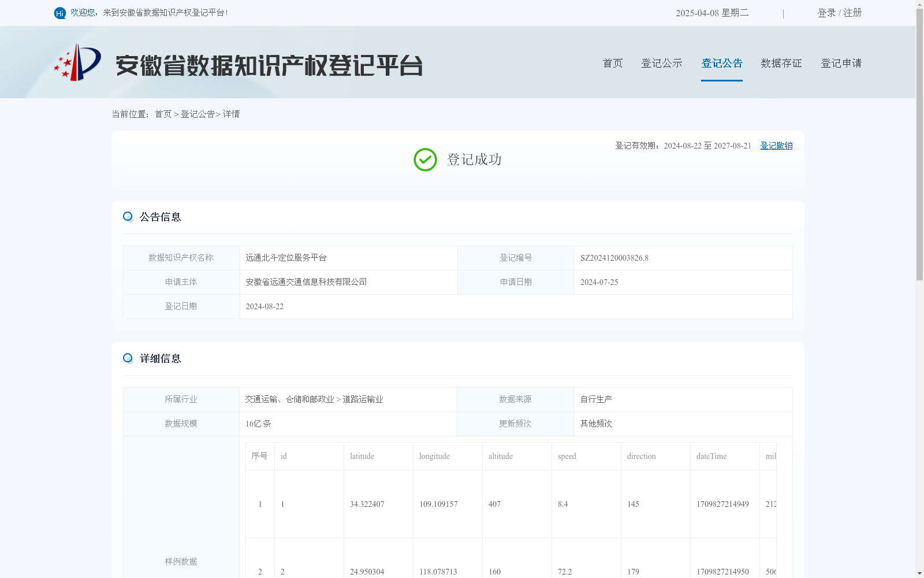
Task: Click direction value 145
Action: tap(633, 504)
